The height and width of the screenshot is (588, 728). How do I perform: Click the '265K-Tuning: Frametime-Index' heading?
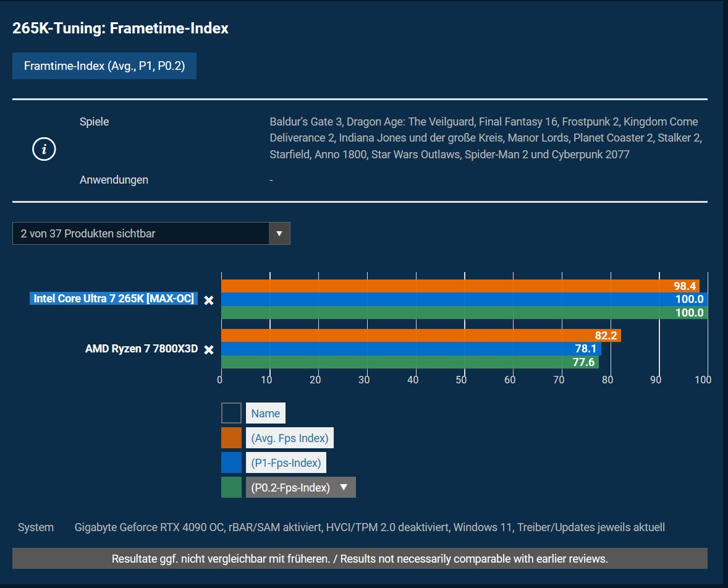point(121,28)
